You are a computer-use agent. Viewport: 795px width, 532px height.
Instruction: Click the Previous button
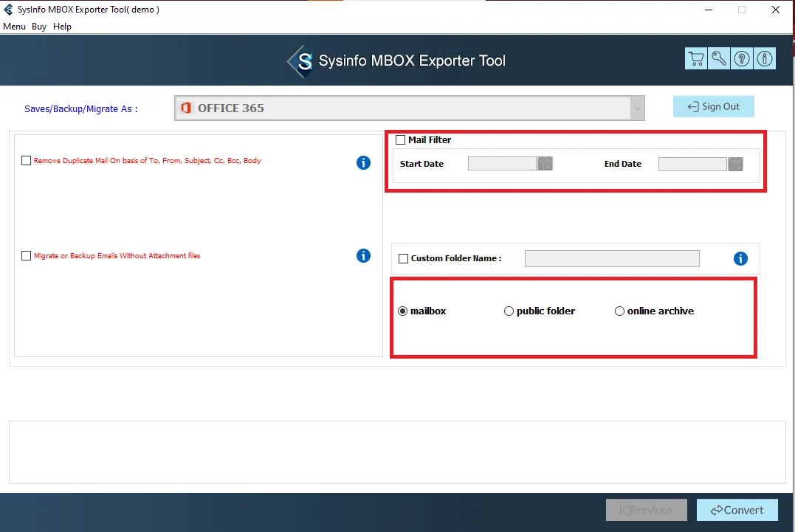[647, 510]
